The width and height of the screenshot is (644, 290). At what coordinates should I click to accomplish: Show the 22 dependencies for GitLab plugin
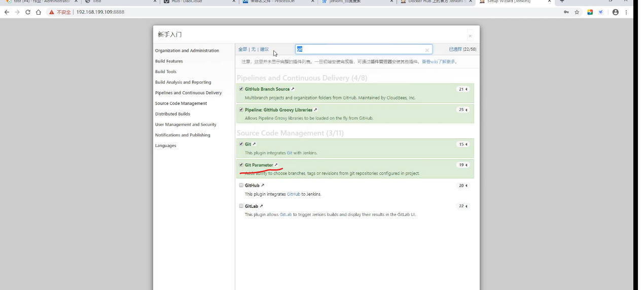coord(463,206)
